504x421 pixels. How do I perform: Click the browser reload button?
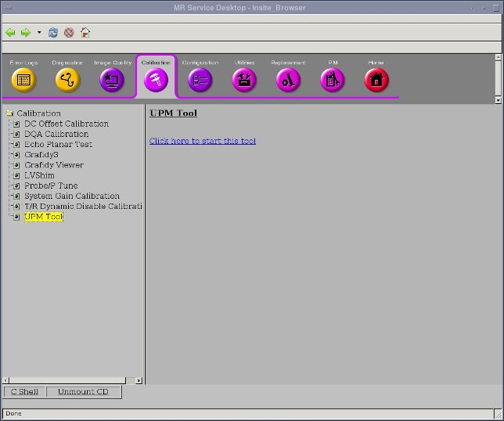click(53, 33)
